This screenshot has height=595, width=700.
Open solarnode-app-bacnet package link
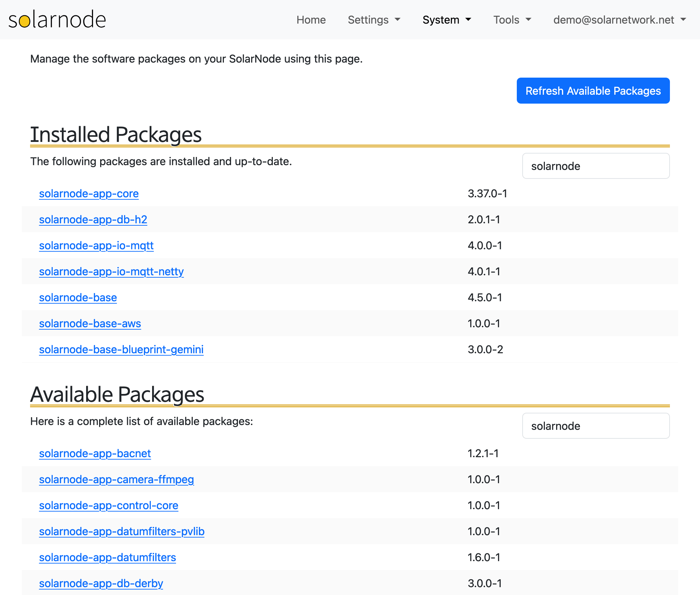pos(95,453)
